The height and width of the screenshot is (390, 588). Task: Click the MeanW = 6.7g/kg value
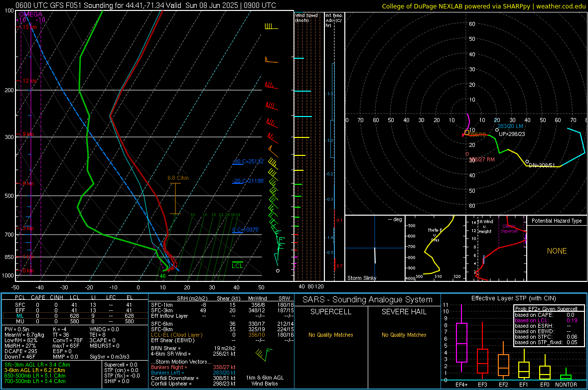tap(24, 335)
